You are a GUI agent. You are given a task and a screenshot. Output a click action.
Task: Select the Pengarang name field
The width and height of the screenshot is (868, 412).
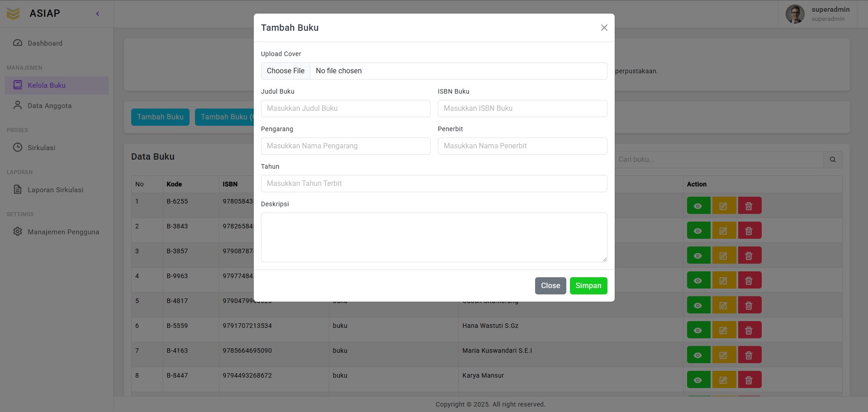pyautogui.click(x=346, y=146)
